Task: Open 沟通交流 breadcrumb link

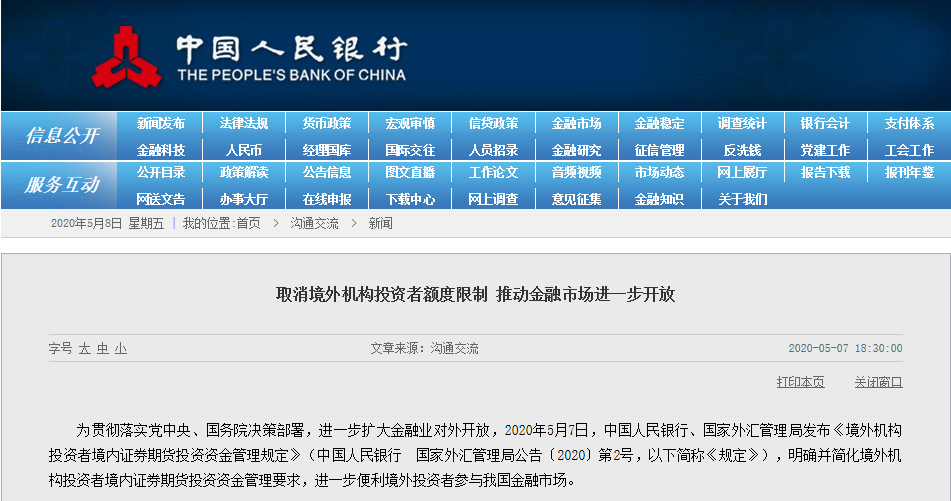Action: click(314, 223)
